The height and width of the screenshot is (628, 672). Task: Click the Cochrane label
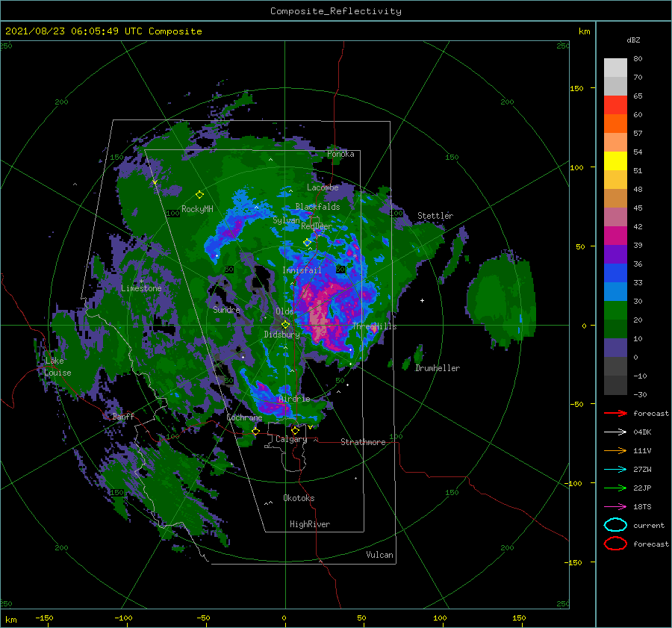[244, 417]
